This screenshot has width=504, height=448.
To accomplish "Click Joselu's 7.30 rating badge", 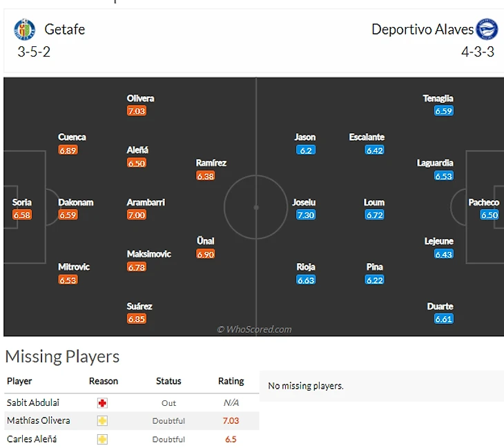I will 305,215.
